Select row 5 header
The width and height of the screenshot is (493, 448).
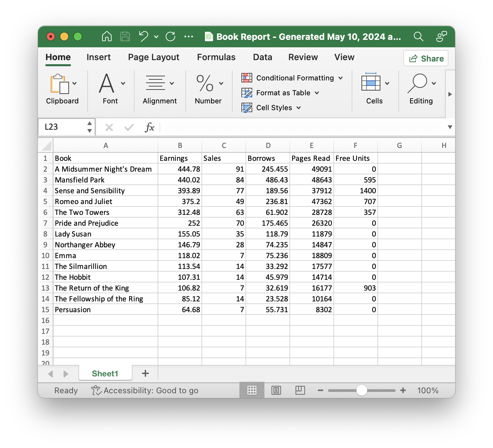click(x=45, y=202)
